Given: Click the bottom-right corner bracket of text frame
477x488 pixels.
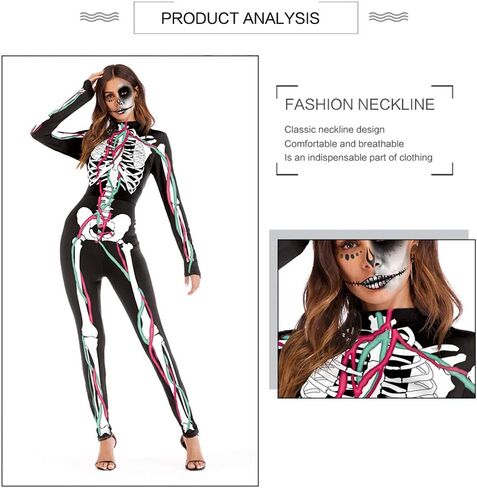Looking at the screenshot, I should 443,169.
